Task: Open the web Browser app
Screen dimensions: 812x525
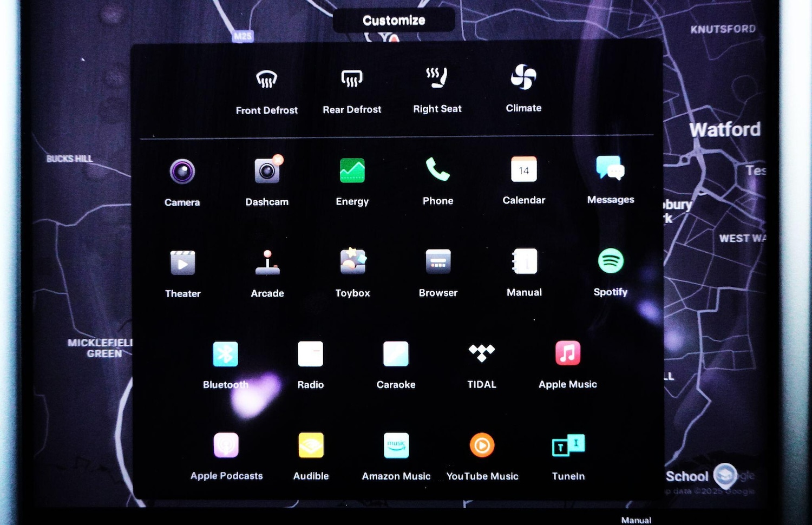Action: [x=438, y=261]
